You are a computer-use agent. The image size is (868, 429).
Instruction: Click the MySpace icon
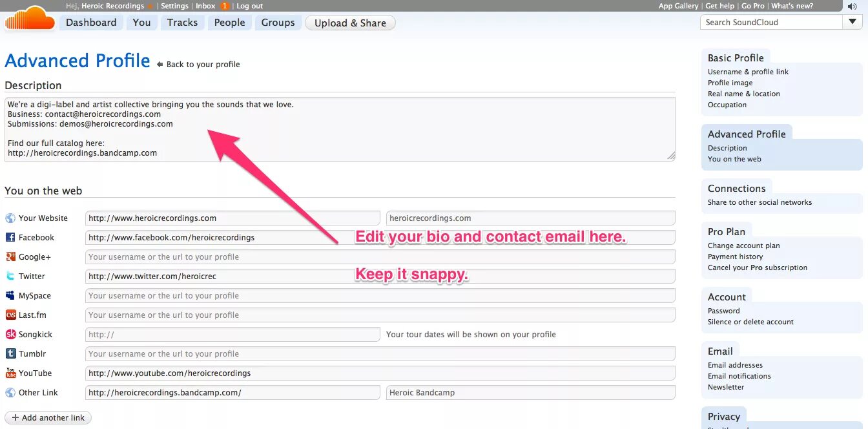click(10, 296)
